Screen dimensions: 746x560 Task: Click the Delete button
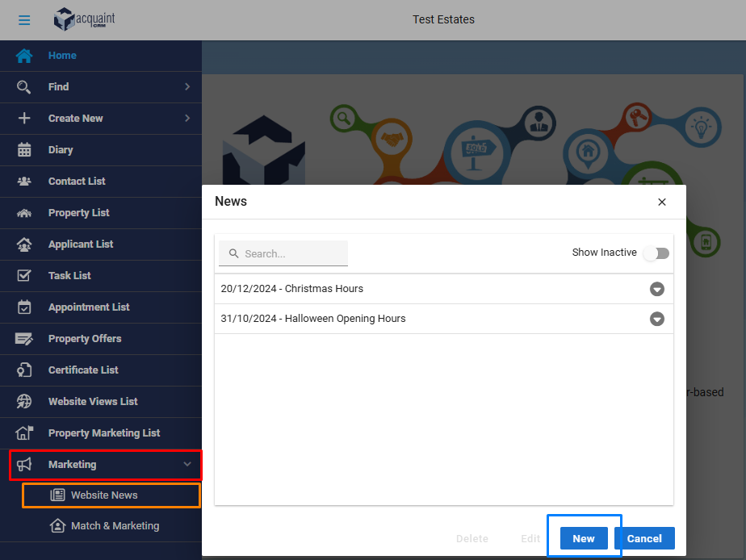472,538
